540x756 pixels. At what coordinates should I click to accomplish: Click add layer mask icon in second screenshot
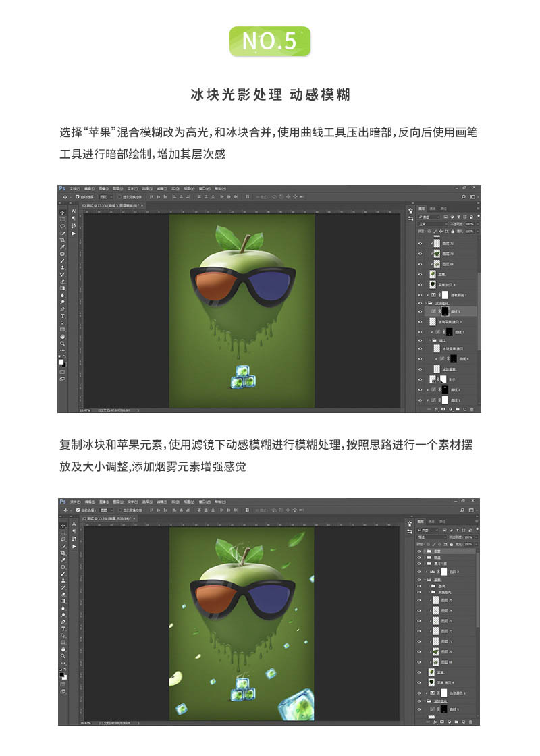tap(442, 722)
